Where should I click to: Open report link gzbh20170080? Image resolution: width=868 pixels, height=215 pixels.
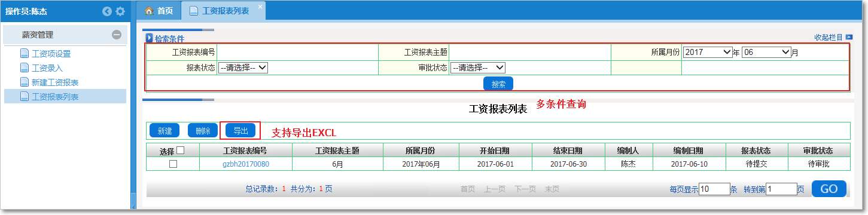click(x=245, y=164)
